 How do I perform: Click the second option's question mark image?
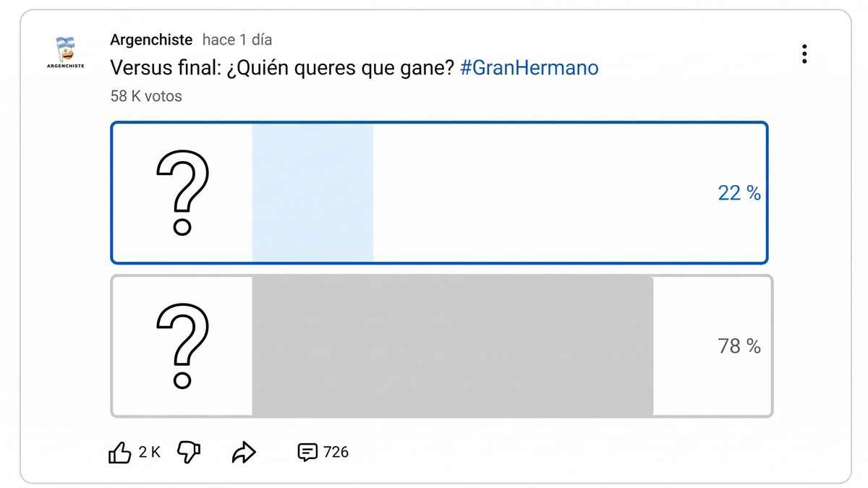(182, 346)
